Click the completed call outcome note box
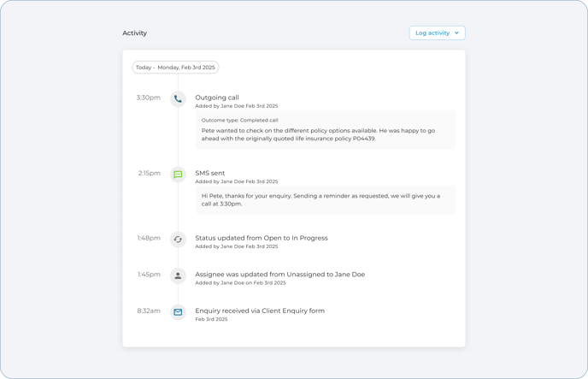 point(326,130)
